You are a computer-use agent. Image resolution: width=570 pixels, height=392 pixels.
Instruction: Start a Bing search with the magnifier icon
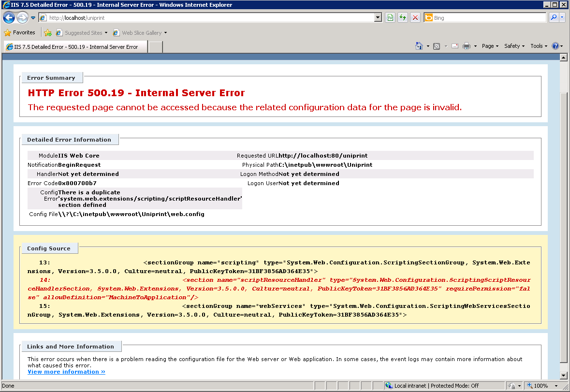pos(555,17)
